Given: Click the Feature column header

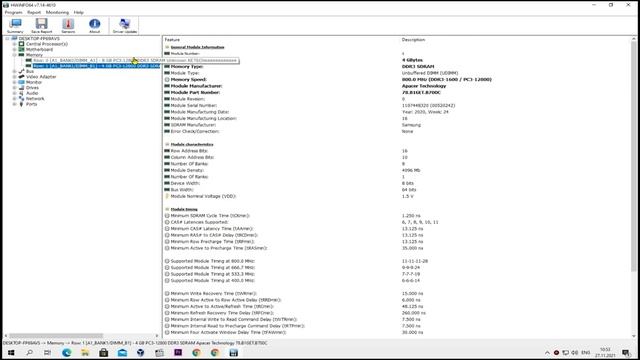Looking at the screenshot, I should (x=172, y=40).
